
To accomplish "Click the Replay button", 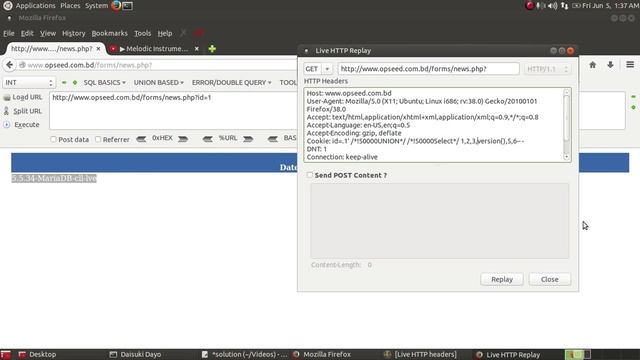I will coord(502,279).
